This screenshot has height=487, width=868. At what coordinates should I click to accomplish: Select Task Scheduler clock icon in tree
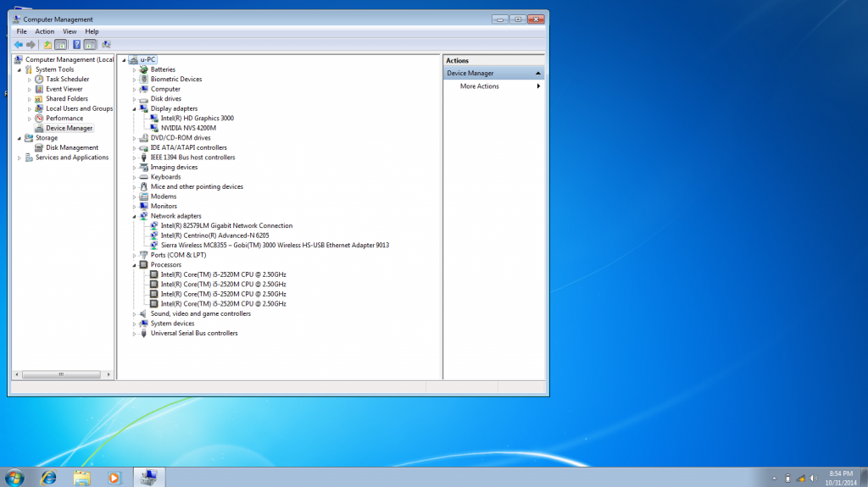(x=39, y=79)
